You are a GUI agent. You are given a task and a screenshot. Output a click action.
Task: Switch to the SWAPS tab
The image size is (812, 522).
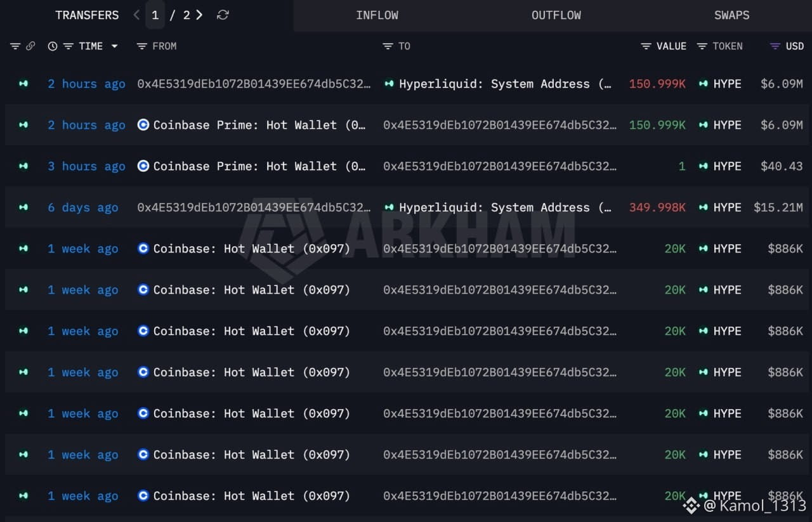[x=731, y=15]
